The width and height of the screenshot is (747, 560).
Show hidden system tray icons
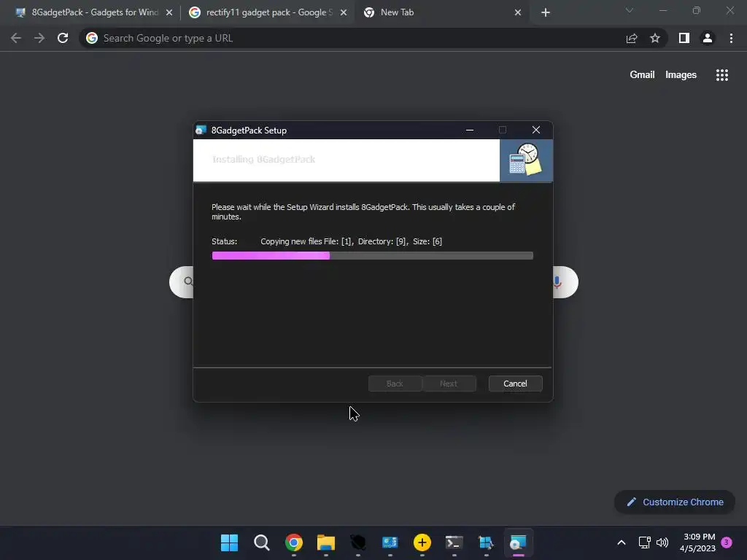[x=622, y=542]
